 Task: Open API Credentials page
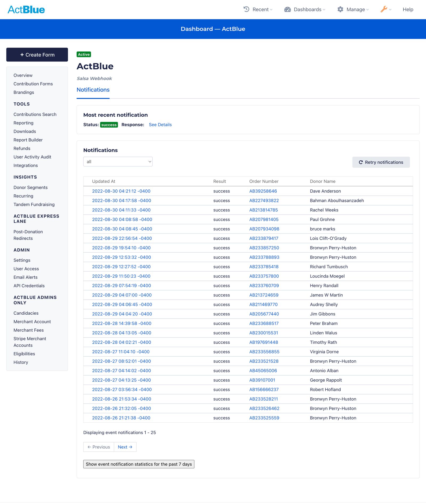29,286
